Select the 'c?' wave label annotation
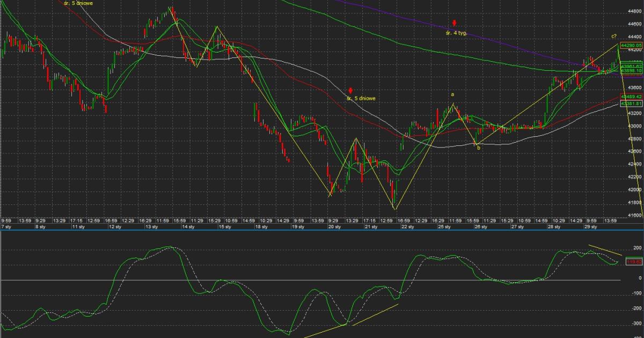 pos(613,36)
